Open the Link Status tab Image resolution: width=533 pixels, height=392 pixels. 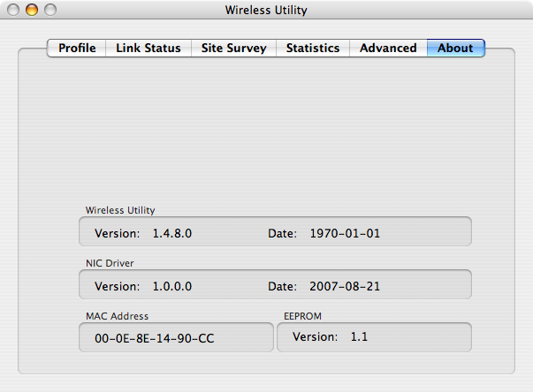(x=148, y=49)
